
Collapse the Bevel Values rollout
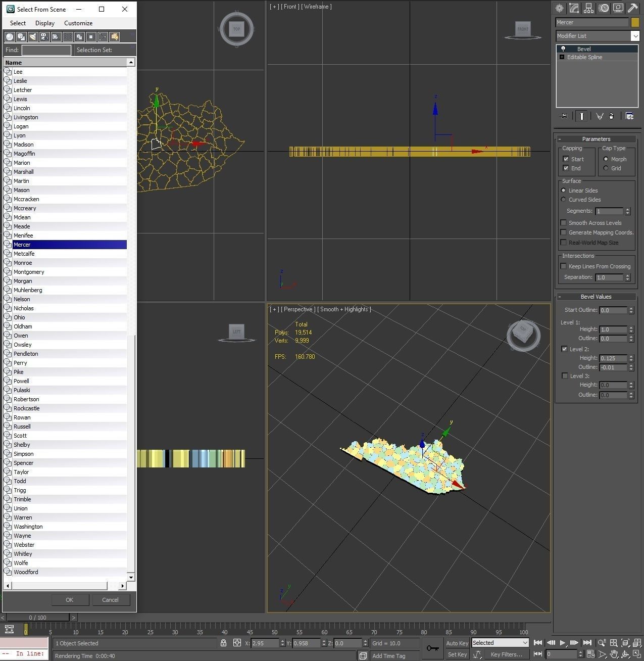[596, 297]
